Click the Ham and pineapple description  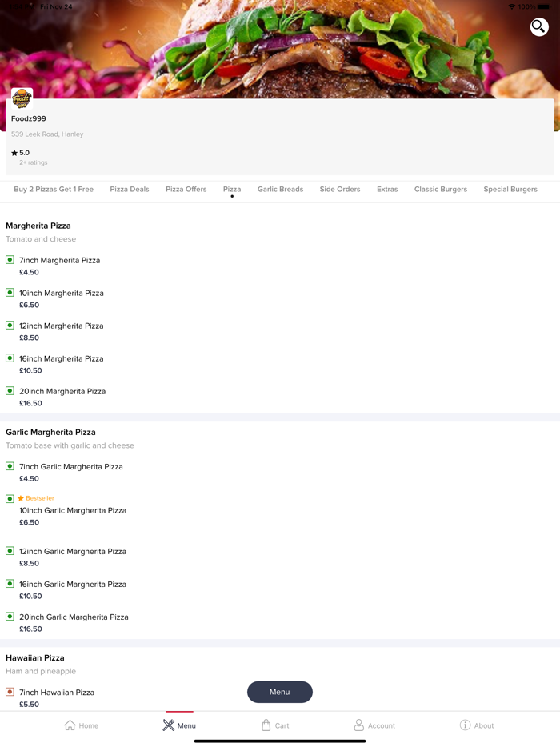pyautogui.click(x=41, y=671)
